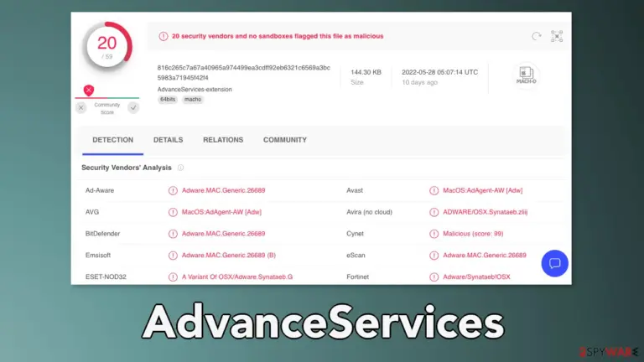The height and width of the screenshot is (362, 644).
Task: Click AVG's MacOS:AdAgent-AW [Adw] result
Action: [221, 212]
